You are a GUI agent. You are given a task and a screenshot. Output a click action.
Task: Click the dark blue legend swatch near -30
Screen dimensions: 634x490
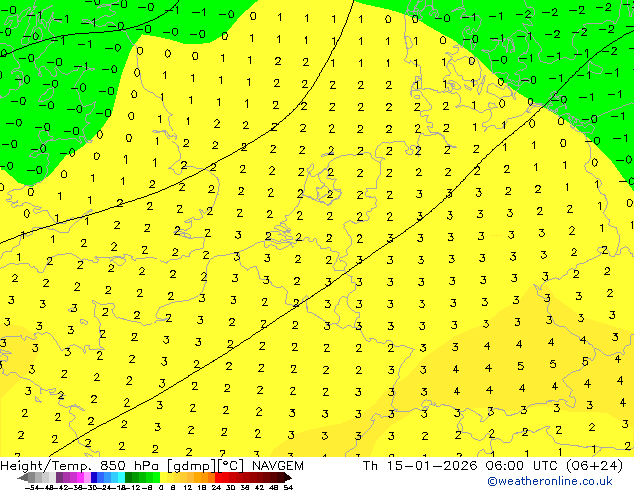tap(94, 478)
